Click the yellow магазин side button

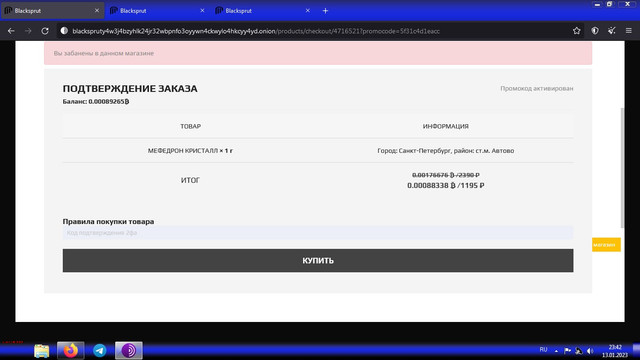(606, 244)
